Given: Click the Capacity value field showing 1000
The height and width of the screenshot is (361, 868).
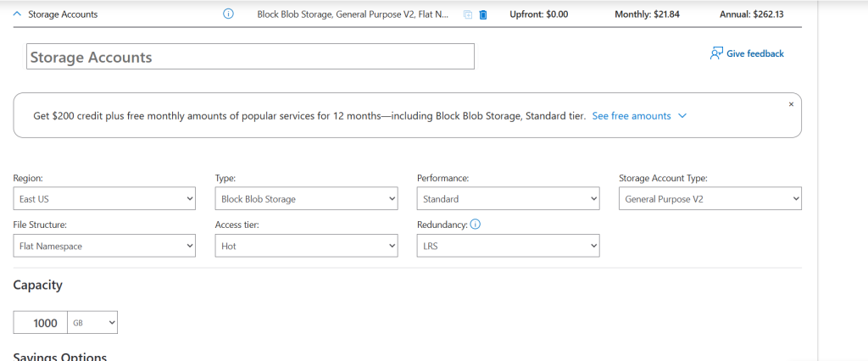Looking at the screenshot, I should 41,323.
